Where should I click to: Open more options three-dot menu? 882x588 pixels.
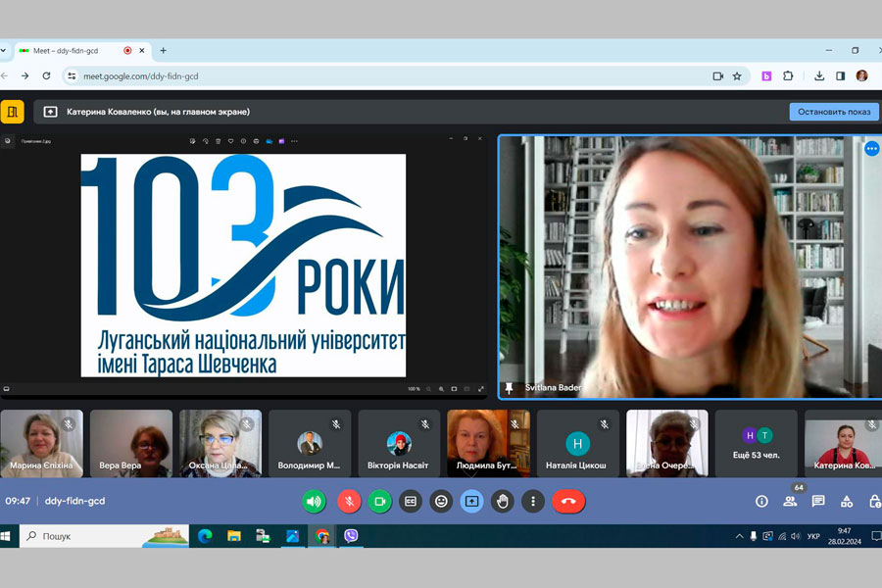(532, 501)
